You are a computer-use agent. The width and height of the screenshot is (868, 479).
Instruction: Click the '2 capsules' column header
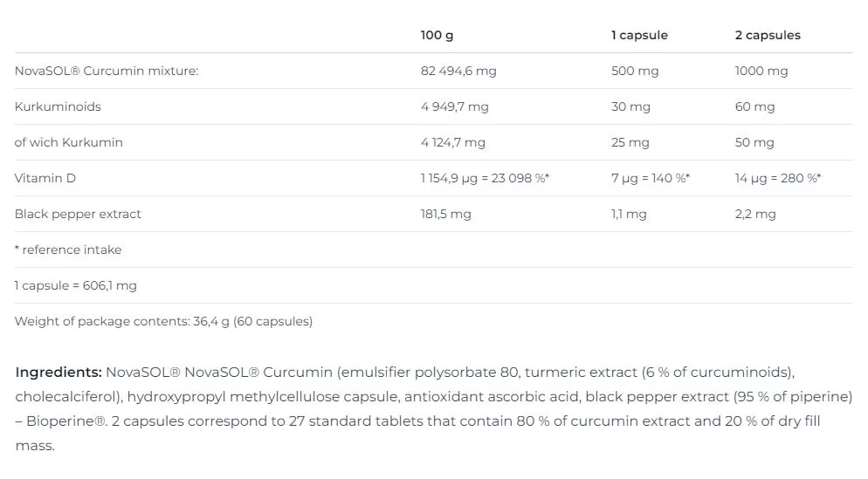click(768, 35)
